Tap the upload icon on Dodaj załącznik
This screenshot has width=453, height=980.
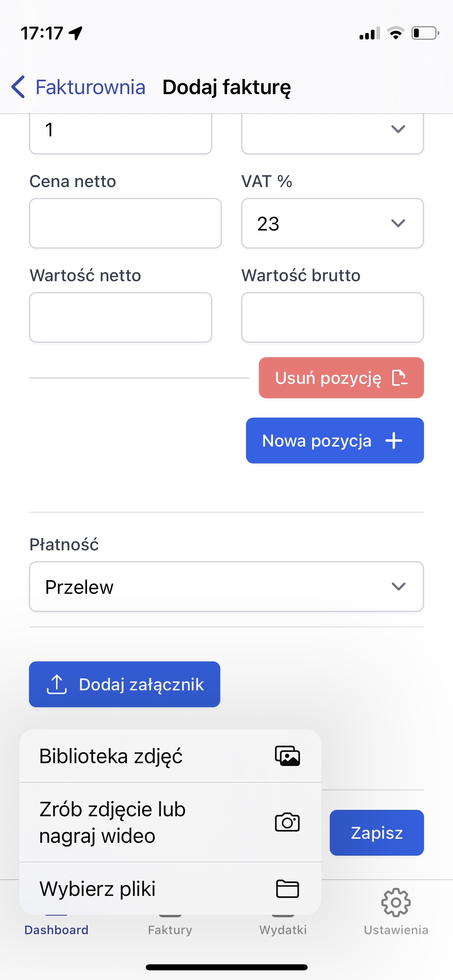coord(57,684)
